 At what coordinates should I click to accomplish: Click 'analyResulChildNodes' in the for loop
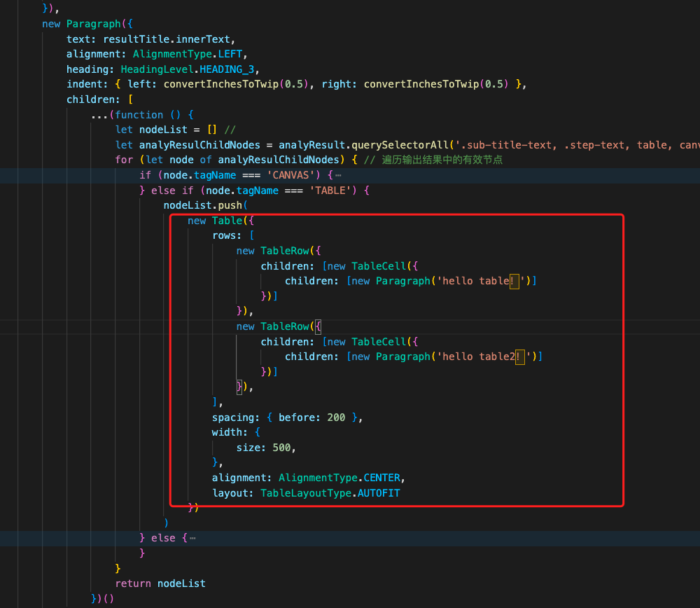pos(279,160)
